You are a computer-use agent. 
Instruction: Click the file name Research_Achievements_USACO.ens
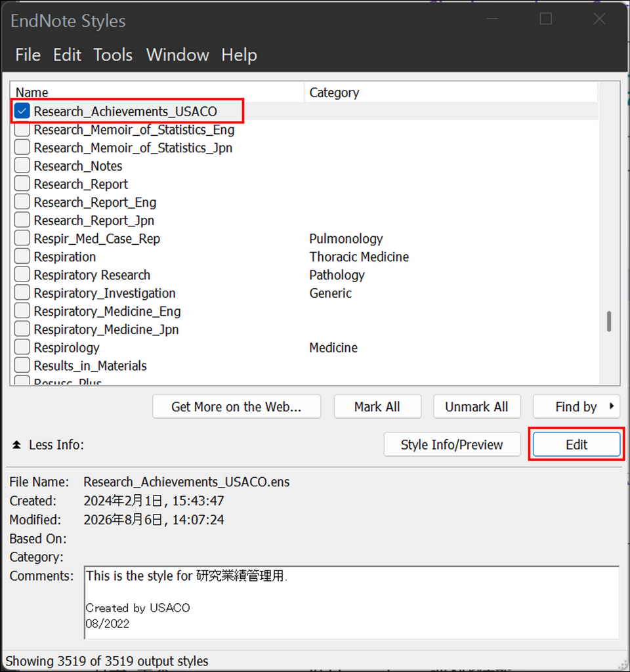[x=186, y=482]
